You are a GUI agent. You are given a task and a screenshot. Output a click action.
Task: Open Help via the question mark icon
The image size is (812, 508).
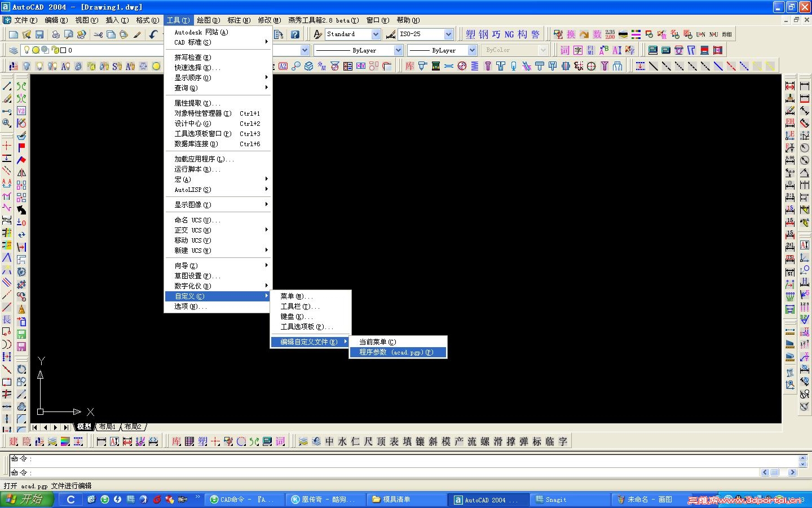pyautogui.click(x=294, y=34)
